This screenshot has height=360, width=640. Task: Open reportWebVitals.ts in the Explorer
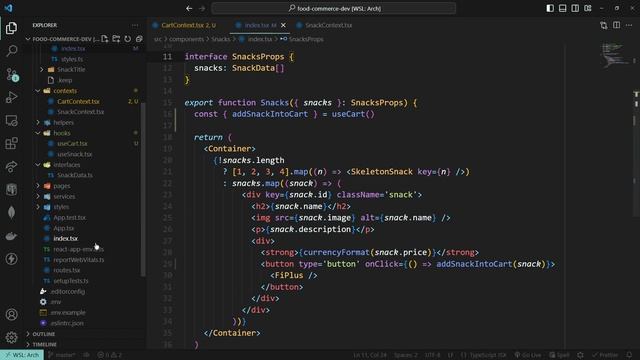[x=79, y=260]
